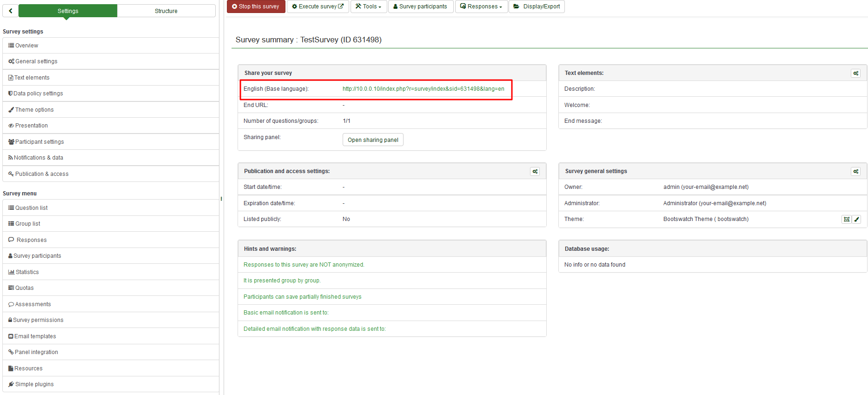This screenshot has width=868, height=395.
Task: Click the 'Responses are NOT anonymized' warning link
Action: [x=304, y=265]
